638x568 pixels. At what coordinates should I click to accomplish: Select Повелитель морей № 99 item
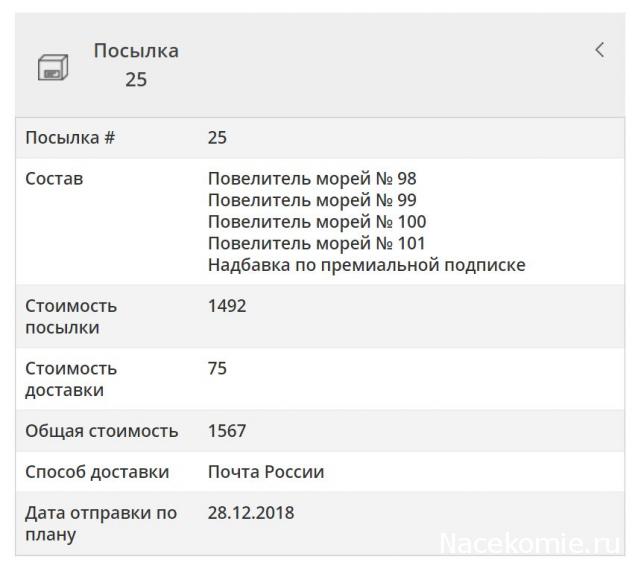[x=312, y=200]
